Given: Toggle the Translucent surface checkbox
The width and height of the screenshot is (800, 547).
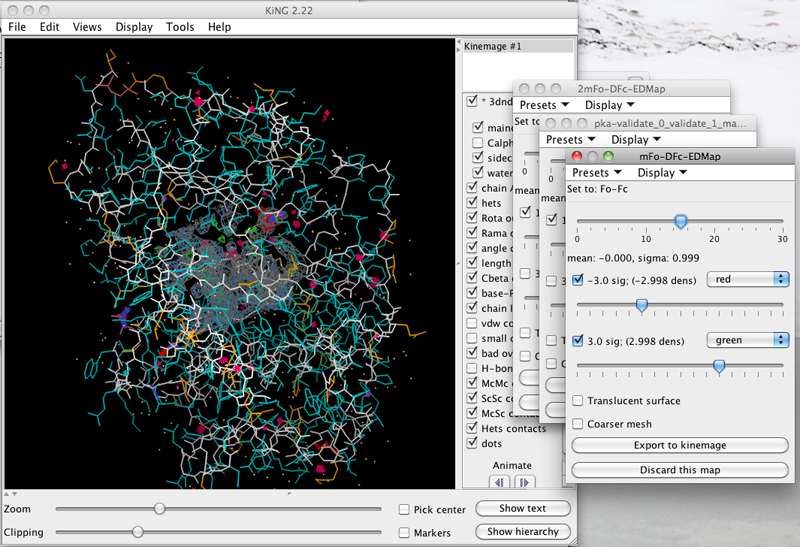Looking at the screenshot, I should pos(579,401).
